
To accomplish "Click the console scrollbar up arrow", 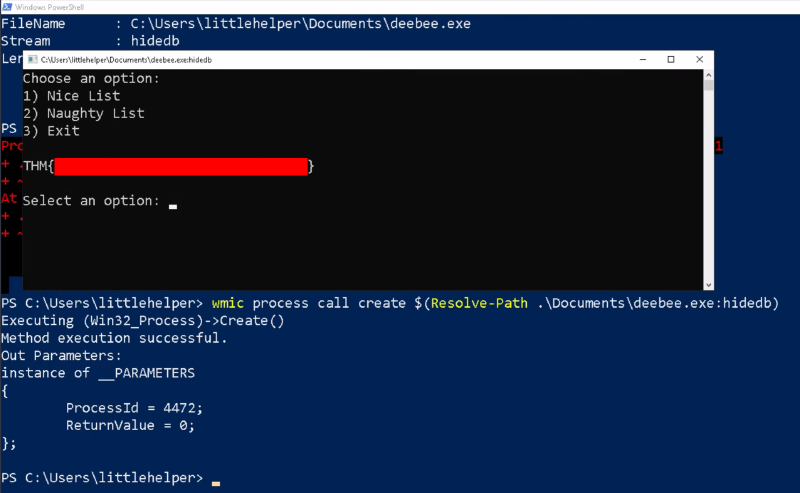I will pyautogui.click(x=709, y=74).
